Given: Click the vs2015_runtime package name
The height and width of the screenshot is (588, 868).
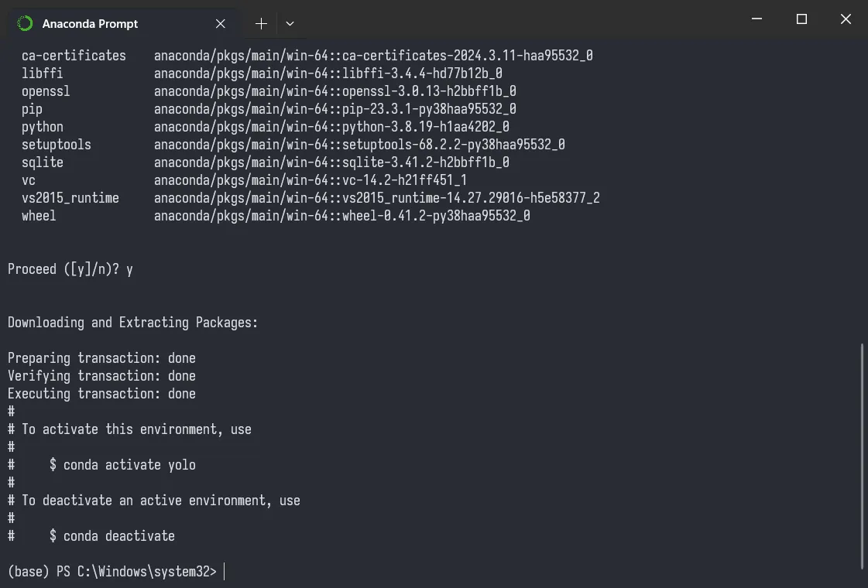Looking at the screenshot, I should [70, 198].
